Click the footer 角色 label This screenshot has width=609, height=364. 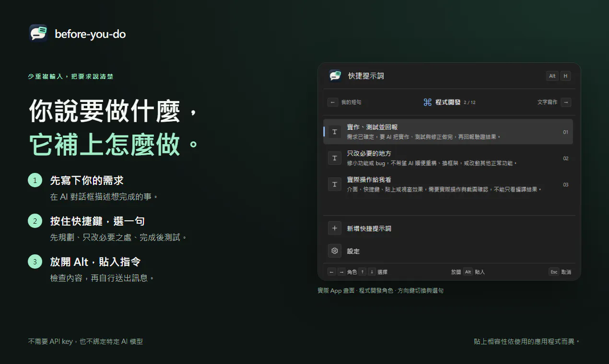click(x=352, y=272)
